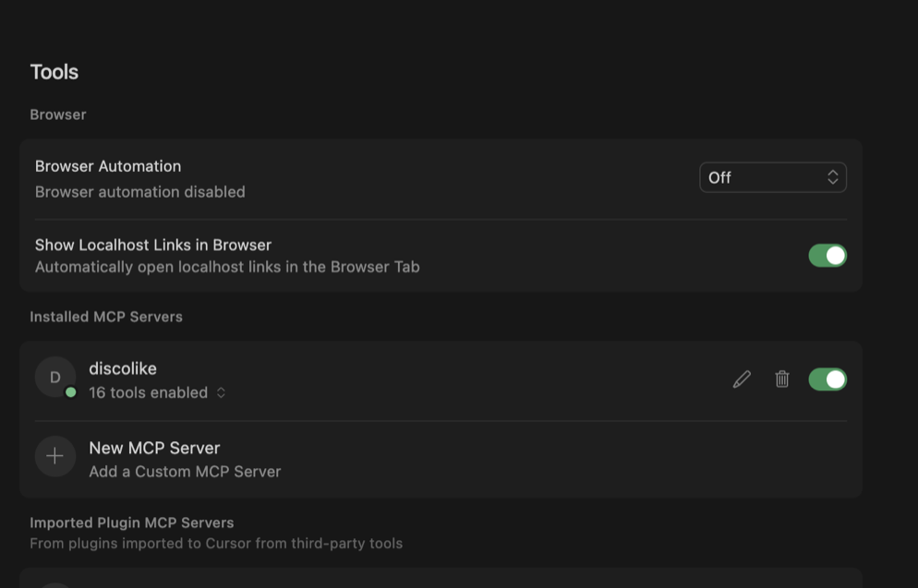
Task: Disable the discolike MCP server toggle
Action: pos(827,379)
